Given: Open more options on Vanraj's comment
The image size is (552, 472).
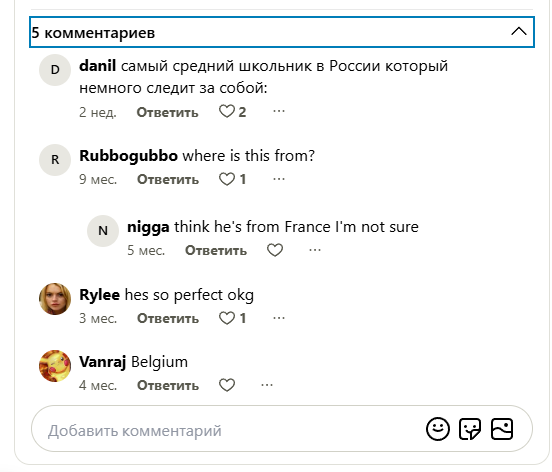Looking at the screenshot, I should (267, 385).
